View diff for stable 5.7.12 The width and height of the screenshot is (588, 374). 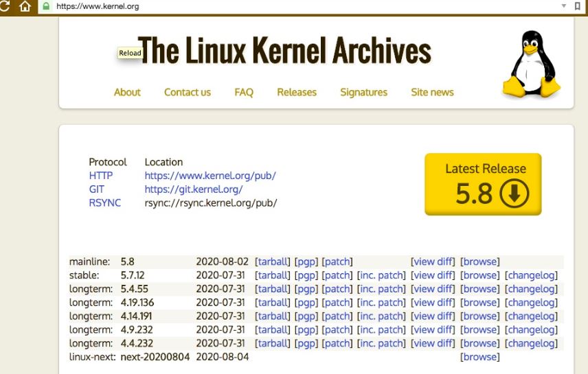pos(433,275)
